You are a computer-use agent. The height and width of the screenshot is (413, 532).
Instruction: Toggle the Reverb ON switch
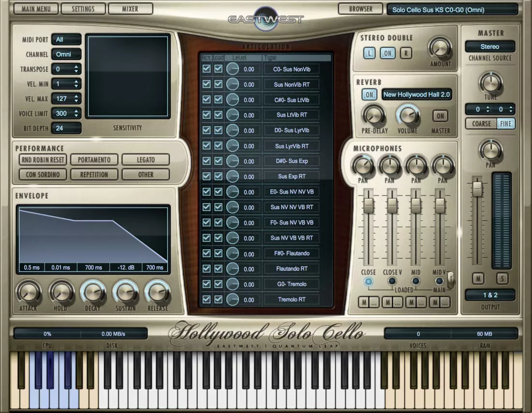pyautogui.click(x=369, y=95)
